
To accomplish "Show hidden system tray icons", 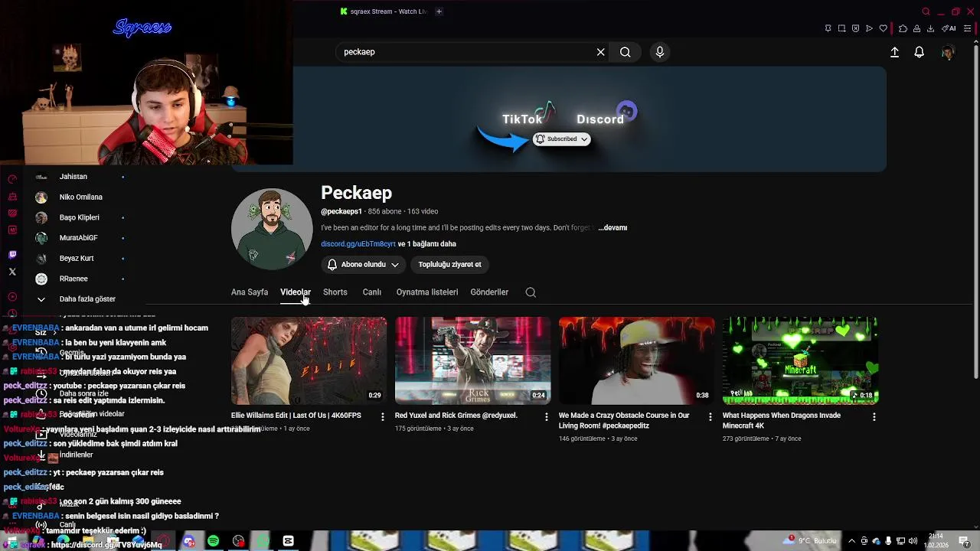I will [851, 541].
